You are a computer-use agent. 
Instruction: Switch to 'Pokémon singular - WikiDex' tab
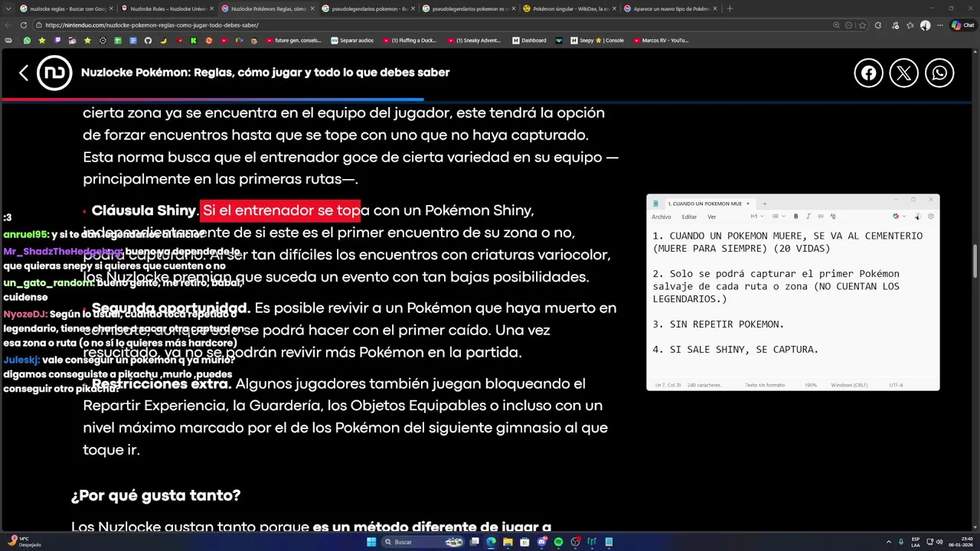coord(569,8)
